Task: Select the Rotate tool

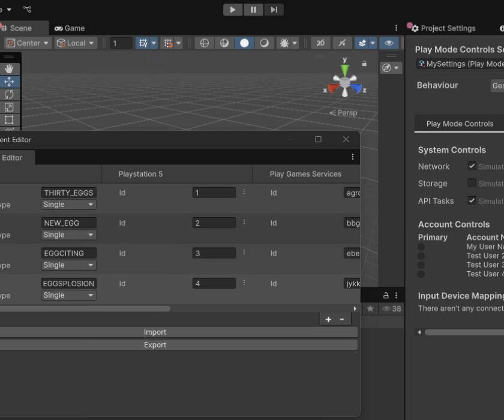Action: click(8, 95)
